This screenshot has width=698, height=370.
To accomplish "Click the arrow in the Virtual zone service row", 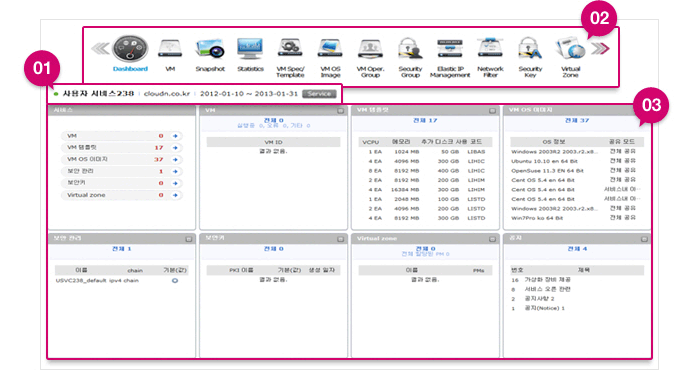I will 175,195.
